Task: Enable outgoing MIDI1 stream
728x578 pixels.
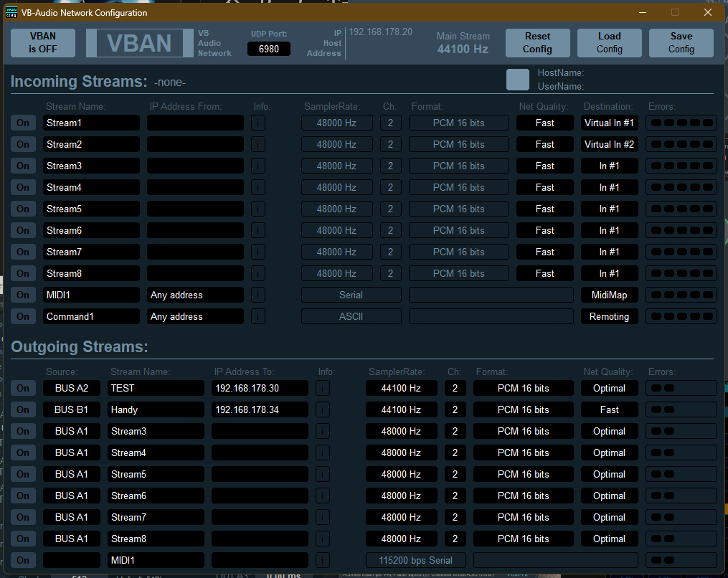Action: point(23,560)
